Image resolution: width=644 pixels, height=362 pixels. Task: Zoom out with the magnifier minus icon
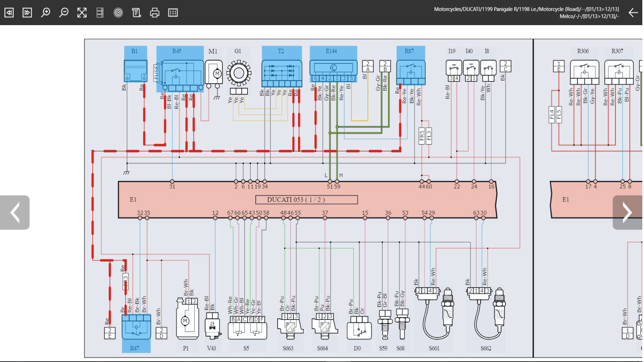click(64, 13)
